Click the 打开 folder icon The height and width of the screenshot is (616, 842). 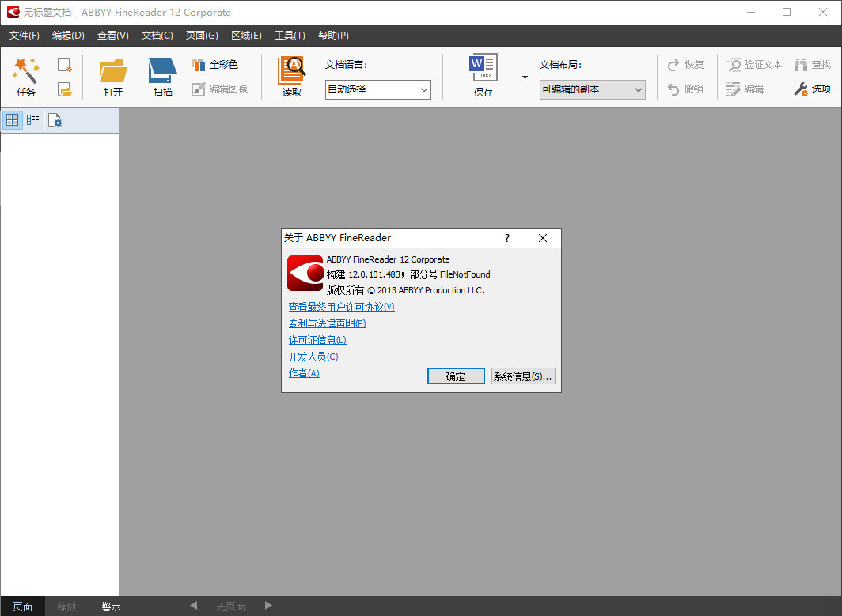113,70
